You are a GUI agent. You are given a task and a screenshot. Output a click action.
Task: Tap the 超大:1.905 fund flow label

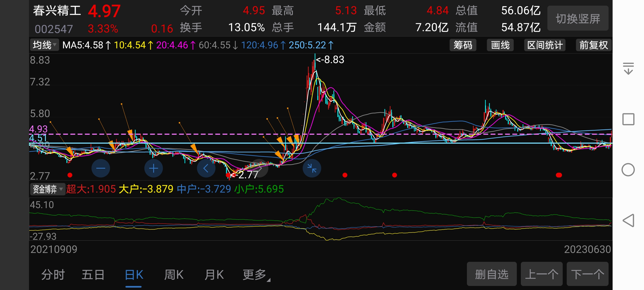91,189
